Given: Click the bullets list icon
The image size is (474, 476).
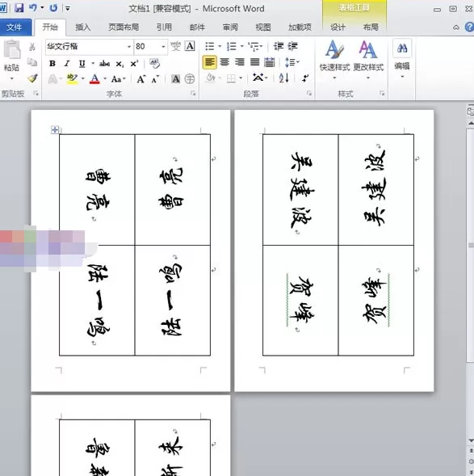Looking at the screenshot, I should (x=210, y=46).
